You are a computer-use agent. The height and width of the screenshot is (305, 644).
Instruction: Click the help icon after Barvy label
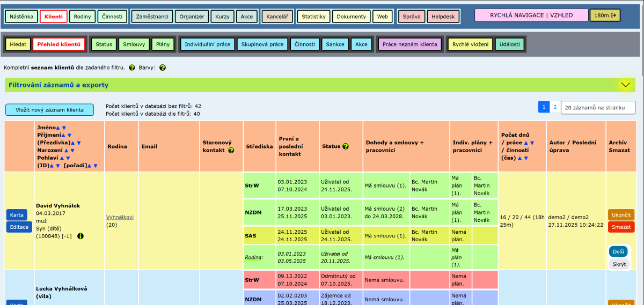(x=163, y=68)
